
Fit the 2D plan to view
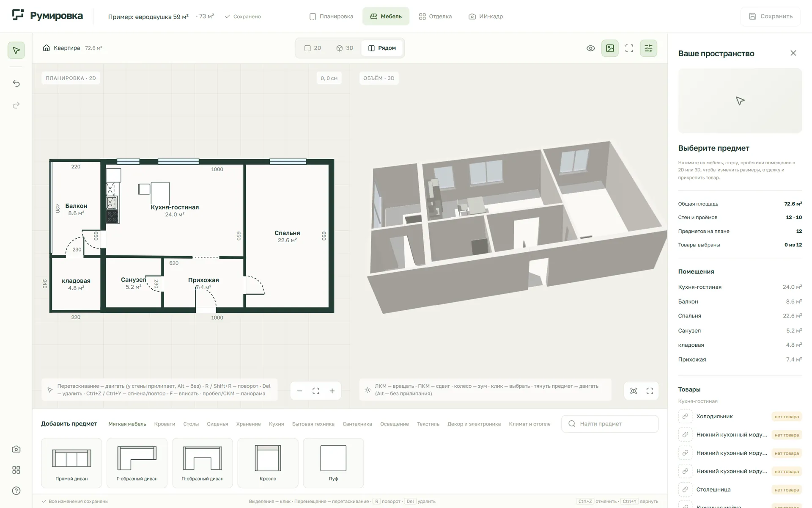tap(316, 391)
